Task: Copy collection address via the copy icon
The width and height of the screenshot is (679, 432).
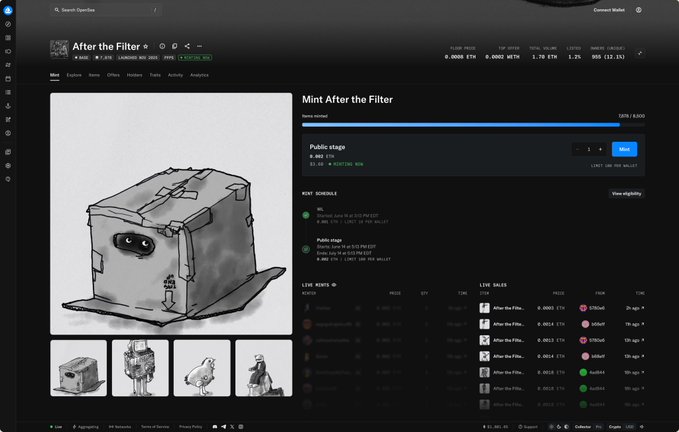Action: tap(175, 46)
